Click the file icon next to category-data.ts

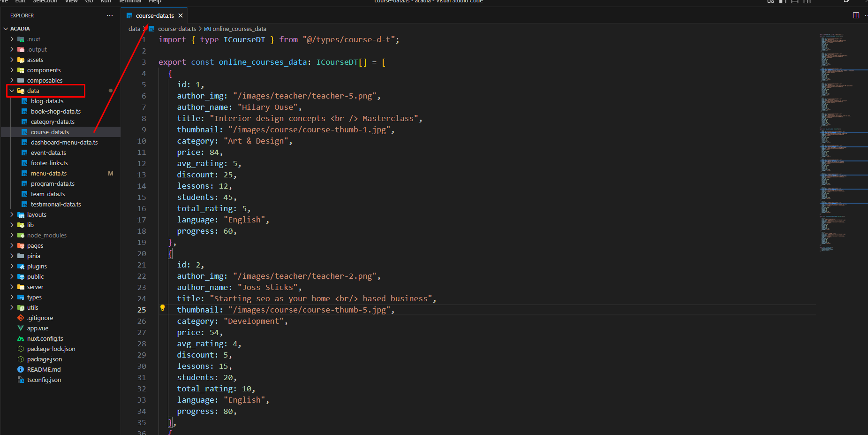[24, 122]
